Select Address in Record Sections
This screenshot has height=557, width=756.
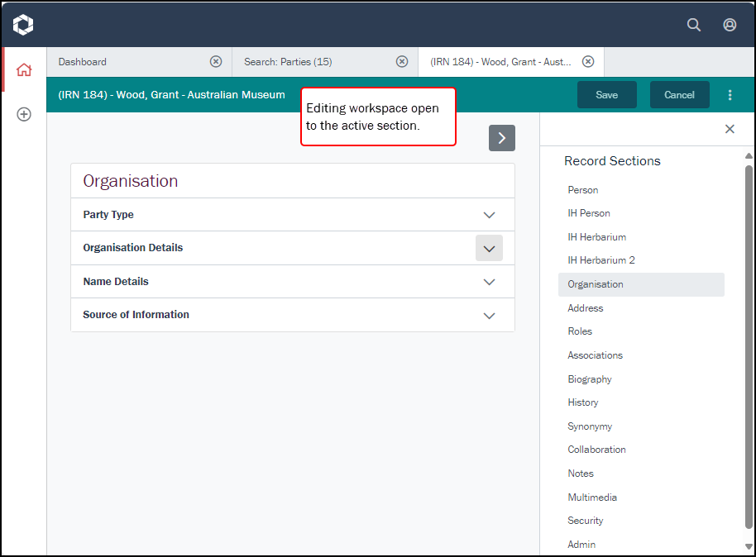(586, 308)
